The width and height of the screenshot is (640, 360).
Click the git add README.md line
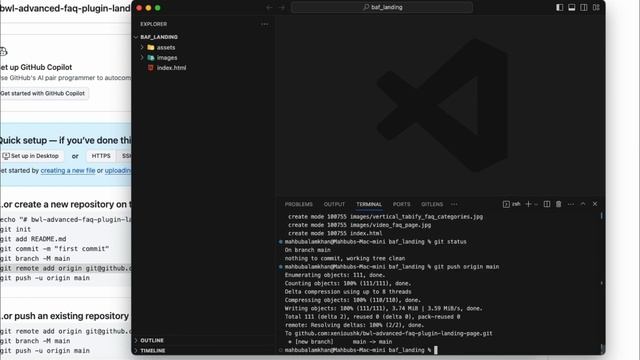point(33,239)
